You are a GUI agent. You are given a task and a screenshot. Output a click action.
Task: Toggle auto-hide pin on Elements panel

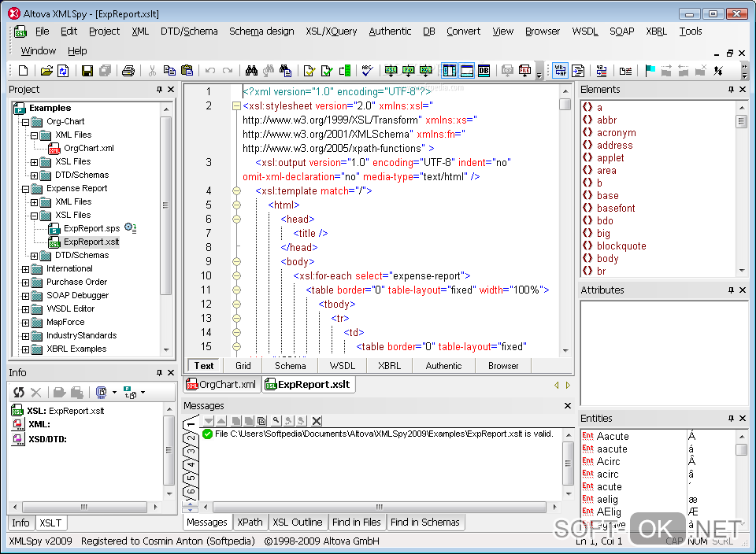[731, 90]
